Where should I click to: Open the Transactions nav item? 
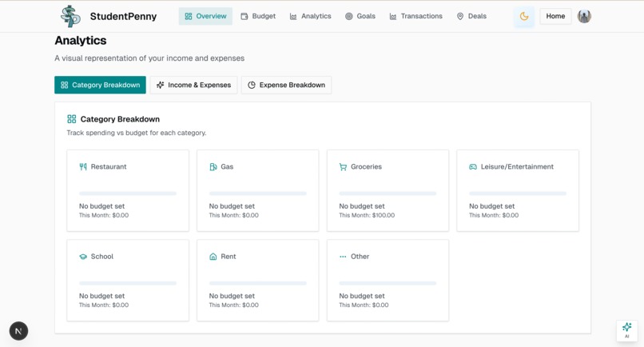[416, 16]
